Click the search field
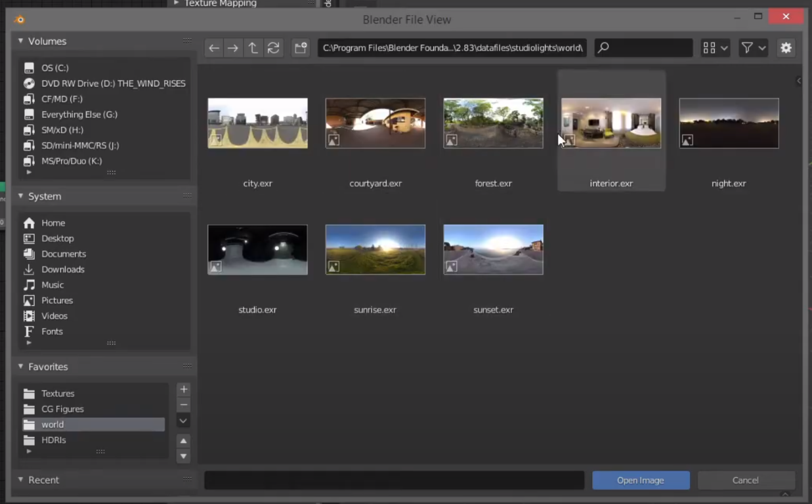The height and width of the screenshot is (504, 812). 643,48
